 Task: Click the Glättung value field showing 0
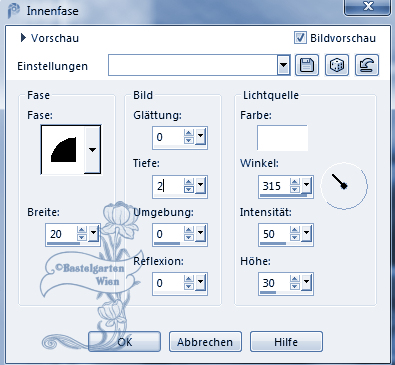pos(169,137)
